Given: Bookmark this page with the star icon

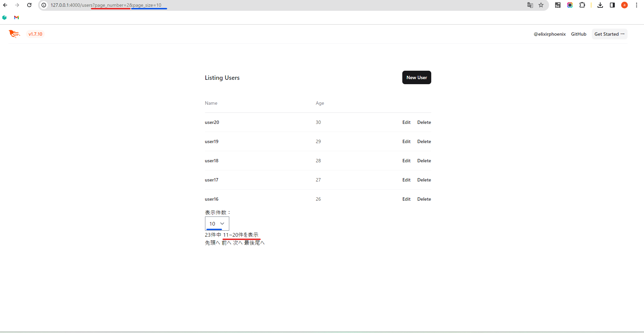Looking at the screenshot, I should pos(541,5).
